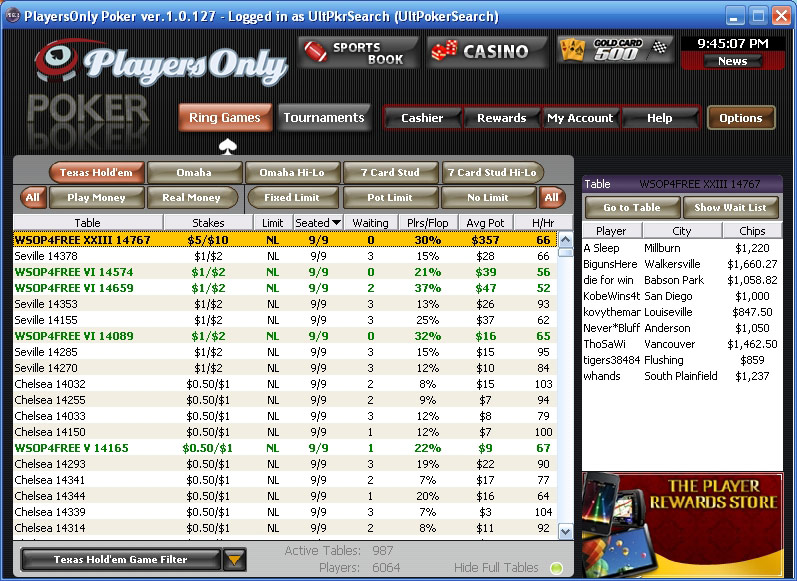Close the PlayersOnly Poker window
Viewport: 797px width, 581px height.
[x=782, y=16]
